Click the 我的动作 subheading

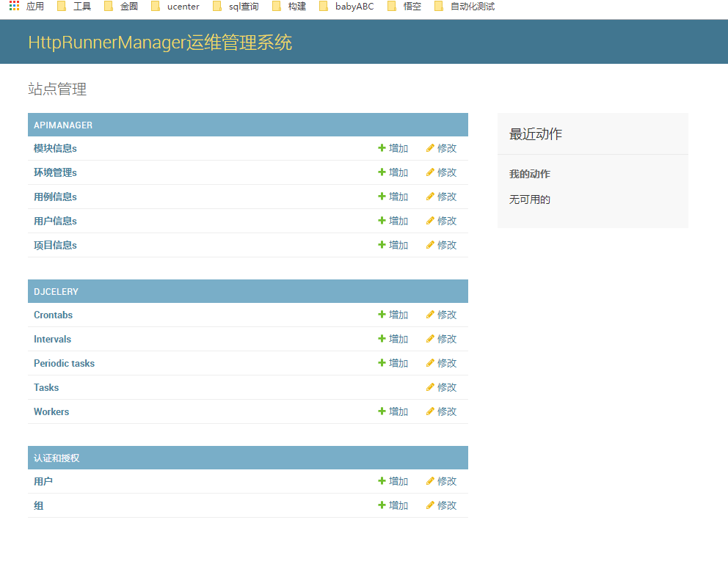pyautogui.click(x=530, y=174)
